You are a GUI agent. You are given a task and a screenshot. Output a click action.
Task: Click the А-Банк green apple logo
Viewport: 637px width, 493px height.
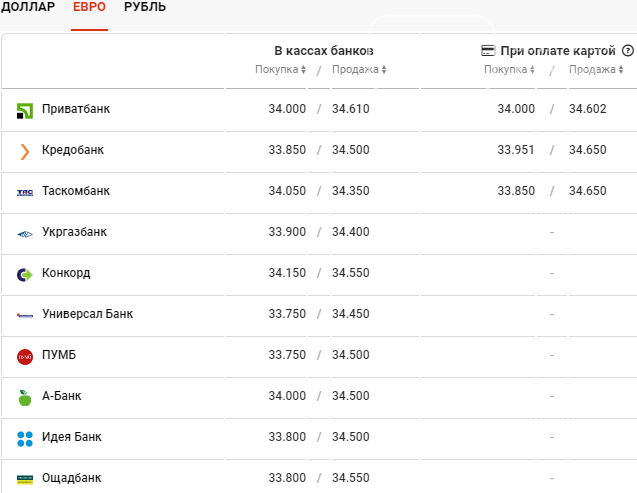click(x=25, y=398)
